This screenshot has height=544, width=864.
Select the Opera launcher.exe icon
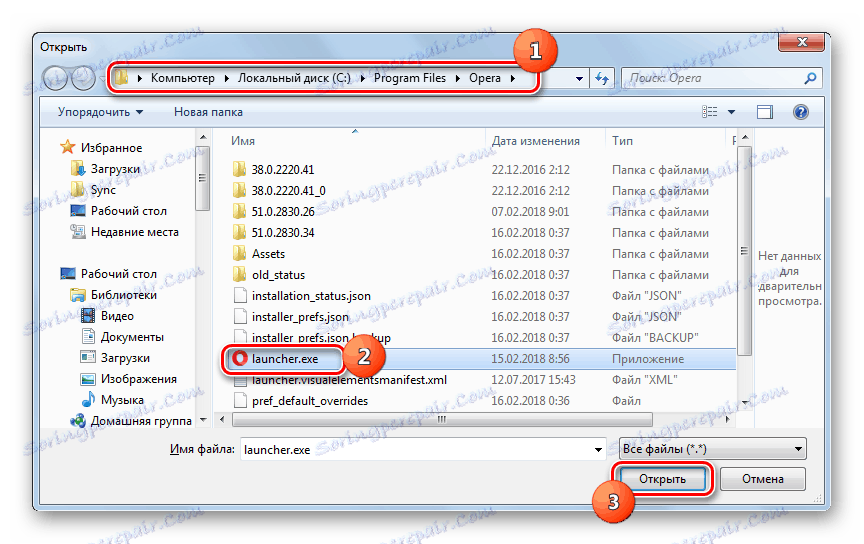coord(240,359)
